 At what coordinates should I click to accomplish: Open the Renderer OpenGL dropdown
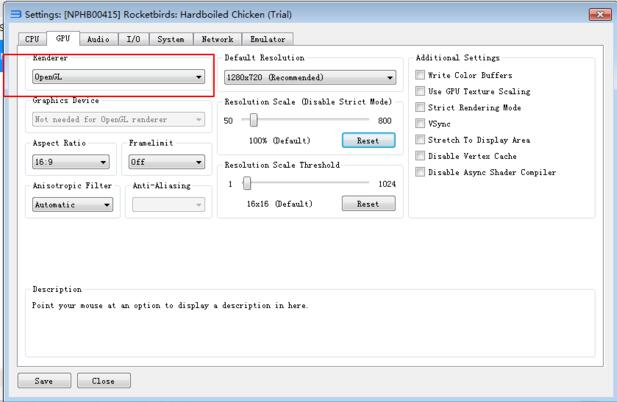pos(118,77)
